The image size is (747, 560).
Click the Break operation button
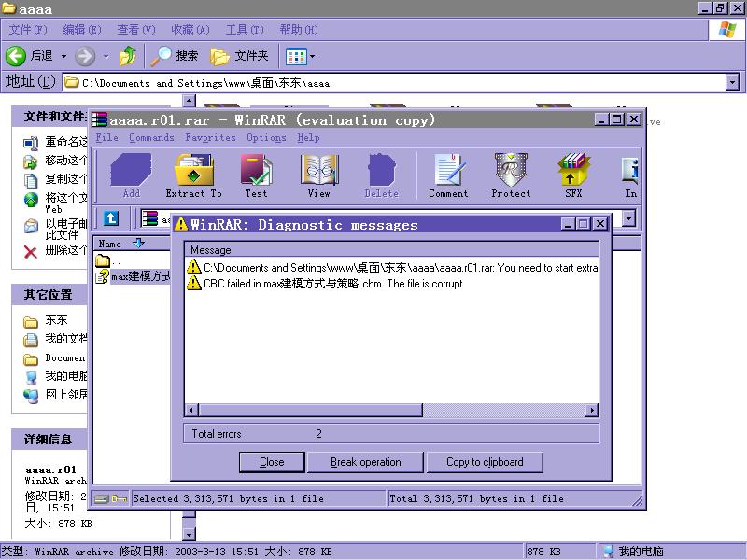pos(365,462)
